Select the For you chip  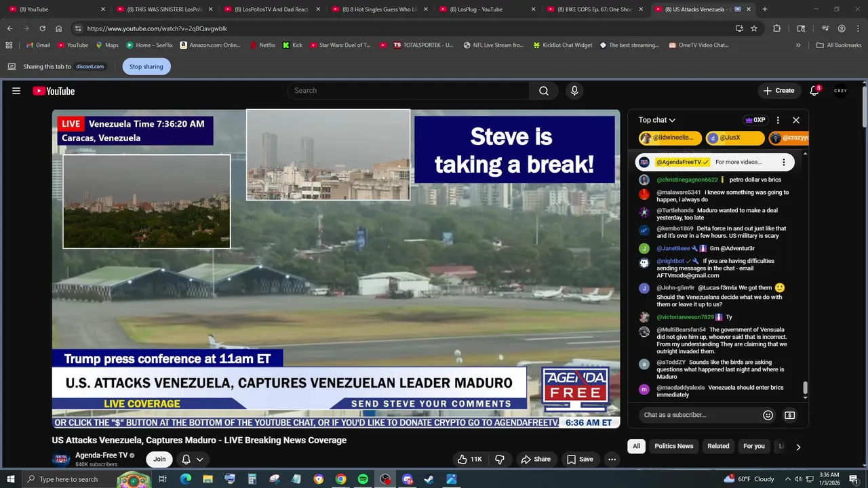pos(753,446)
